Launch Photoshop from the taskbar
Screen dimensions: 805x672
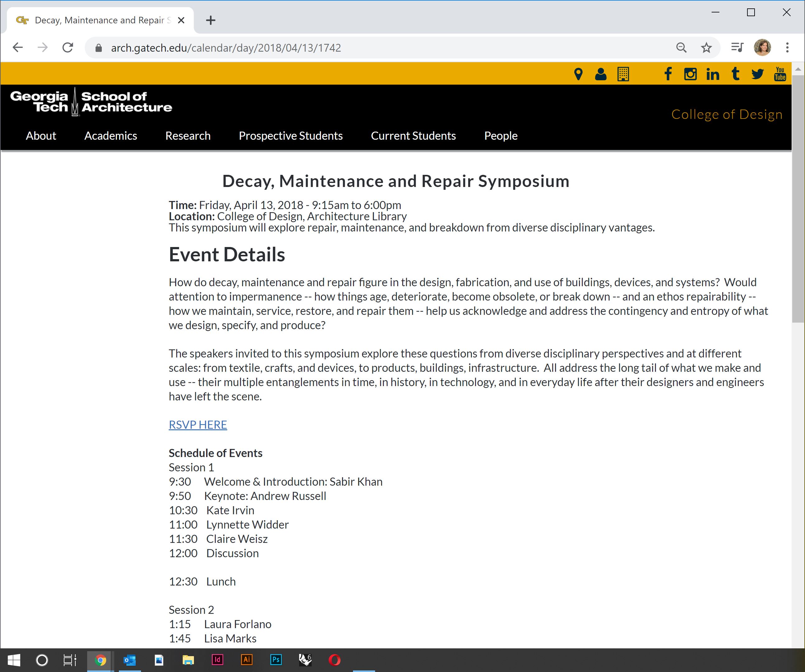tap(275, 660)
